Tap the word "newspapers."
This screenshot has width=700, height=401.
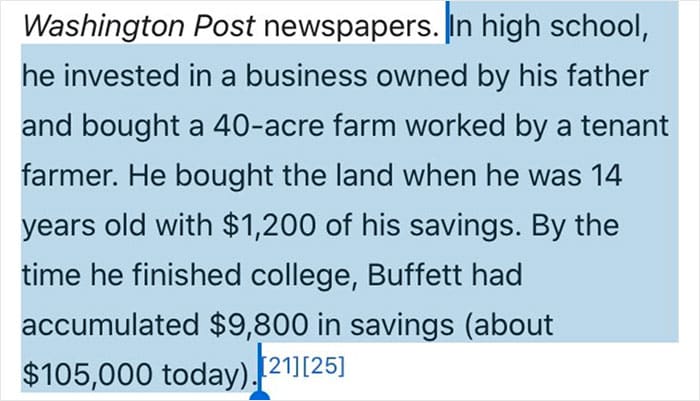(351, 27)
